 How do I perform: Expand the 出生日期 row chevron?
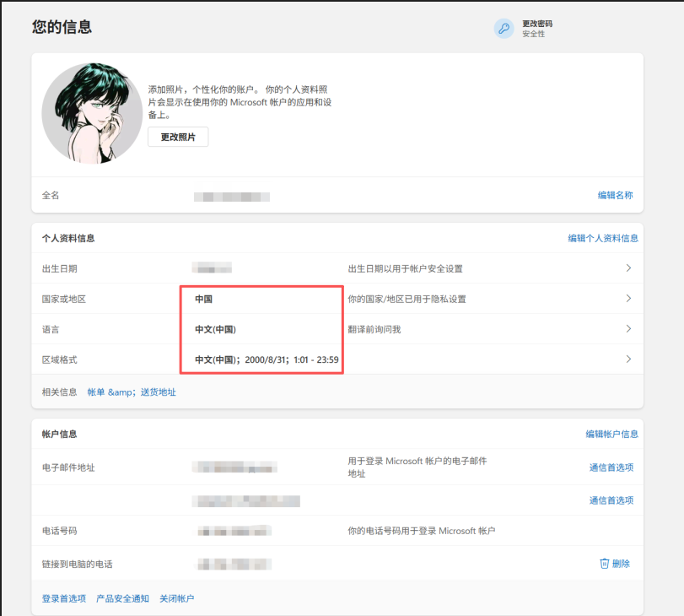628,268
